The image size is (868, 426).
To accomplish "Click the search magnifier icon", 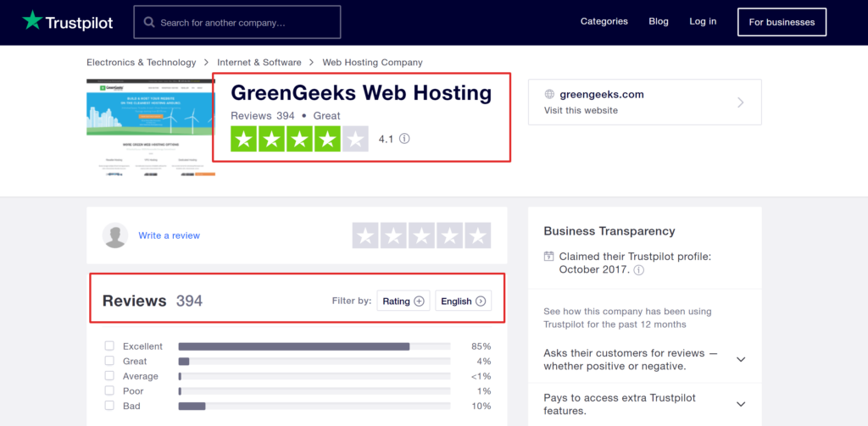I will tap(149, 22).
